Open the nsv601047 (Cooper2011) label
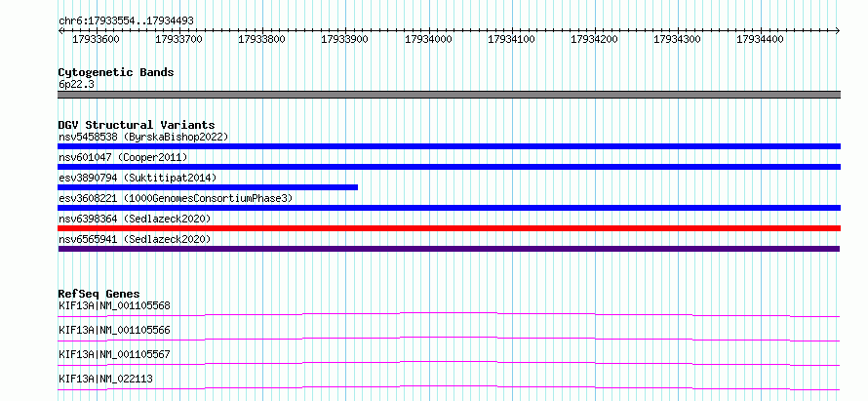Screen dimensions: 868x401 pyautogui.click(x=123, y=158)
